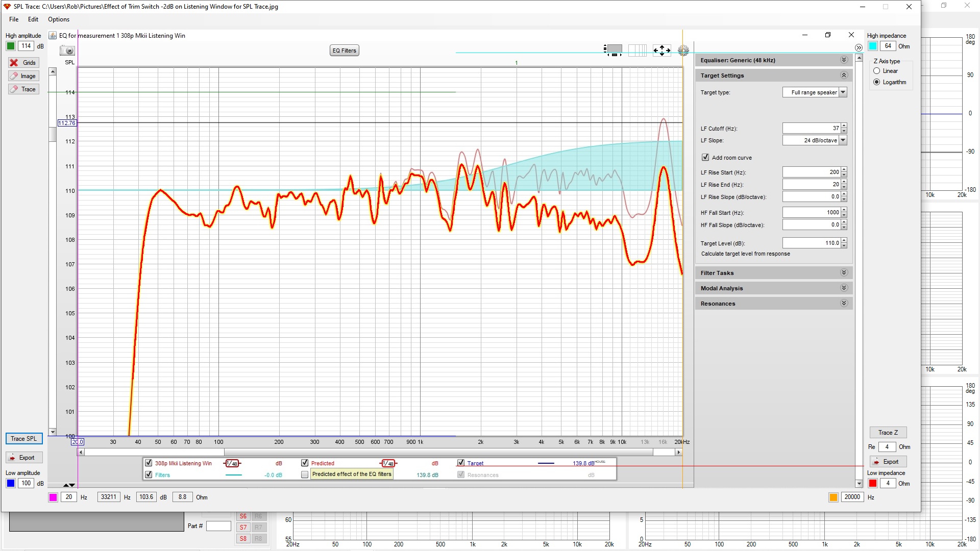Click the eraser icon on Trace button
The height and width of the screenshot is (551, 980).
(14, 89)
